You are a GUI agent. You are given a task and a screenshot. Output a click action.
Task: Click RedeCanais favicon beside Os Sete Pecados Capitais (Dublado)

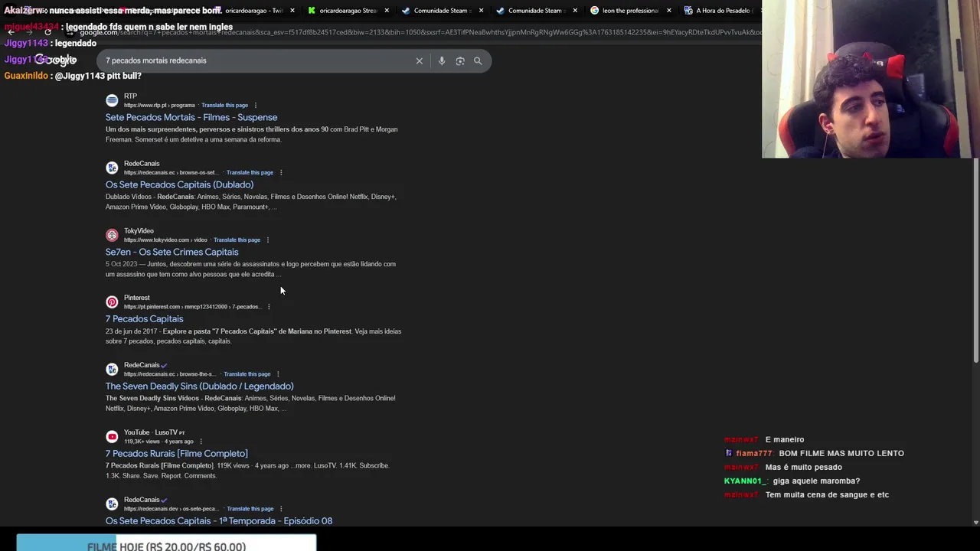coord(112,168)
